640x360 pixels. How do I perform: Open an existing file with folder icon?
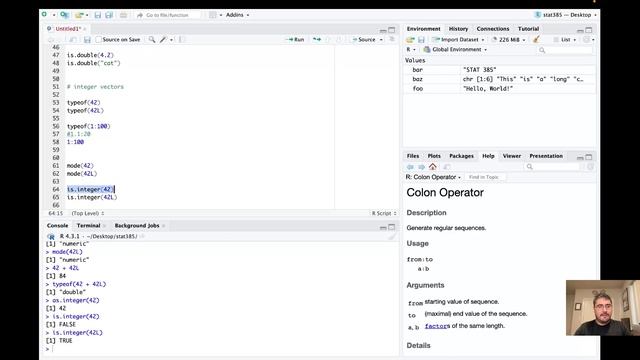(x=79, y=15)
